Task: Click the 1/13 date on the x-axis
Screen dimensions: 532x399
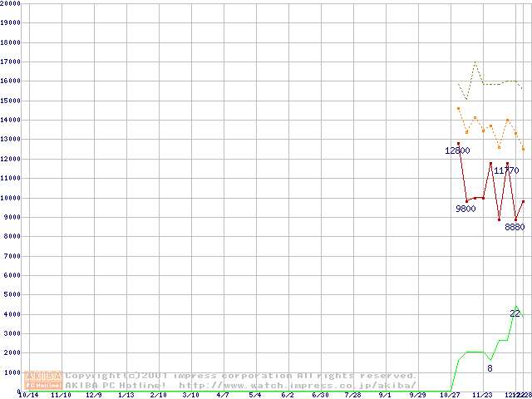Action: point(126,396)
